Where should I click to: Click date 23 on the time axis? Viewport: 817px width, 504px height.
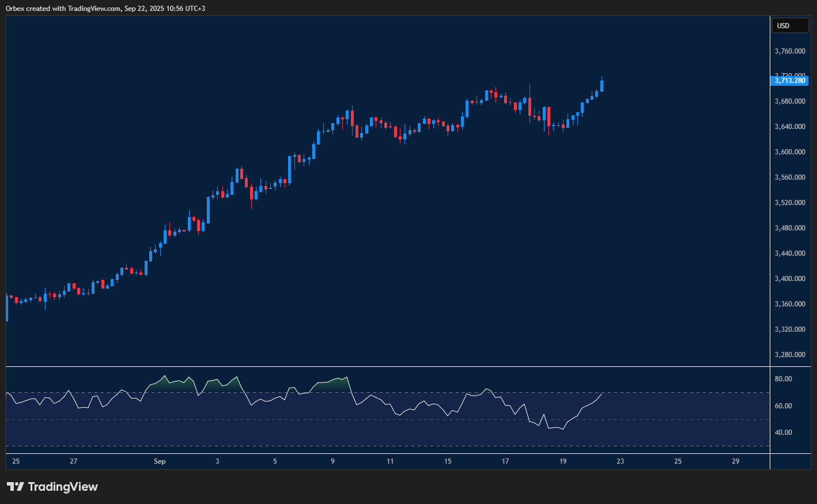point(620,461)
